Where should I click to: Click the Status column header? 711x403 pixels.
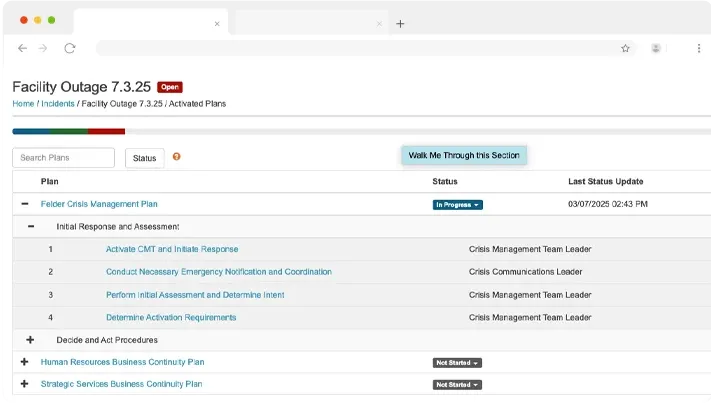pyautogui.click(x=445, y=181)
